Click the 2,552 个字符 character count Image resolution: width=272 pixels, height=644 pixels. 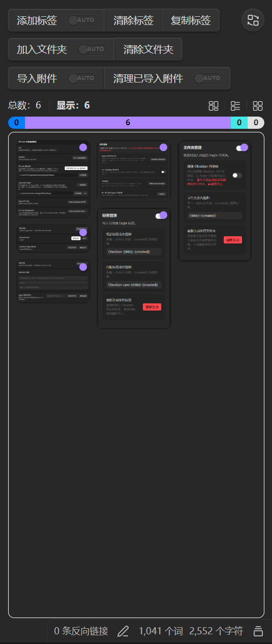(216, 631)
